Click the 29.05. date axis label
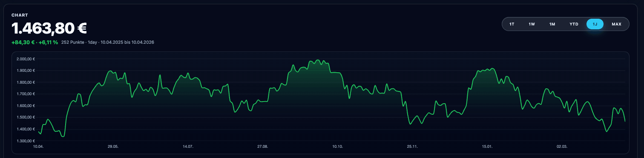 pos(113,147)
